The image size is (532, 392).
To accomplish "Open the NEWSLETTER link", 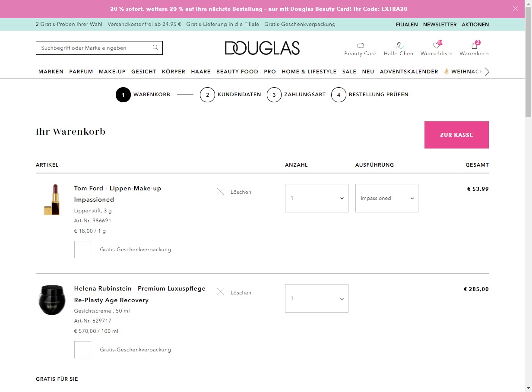I will pos(440,25).
